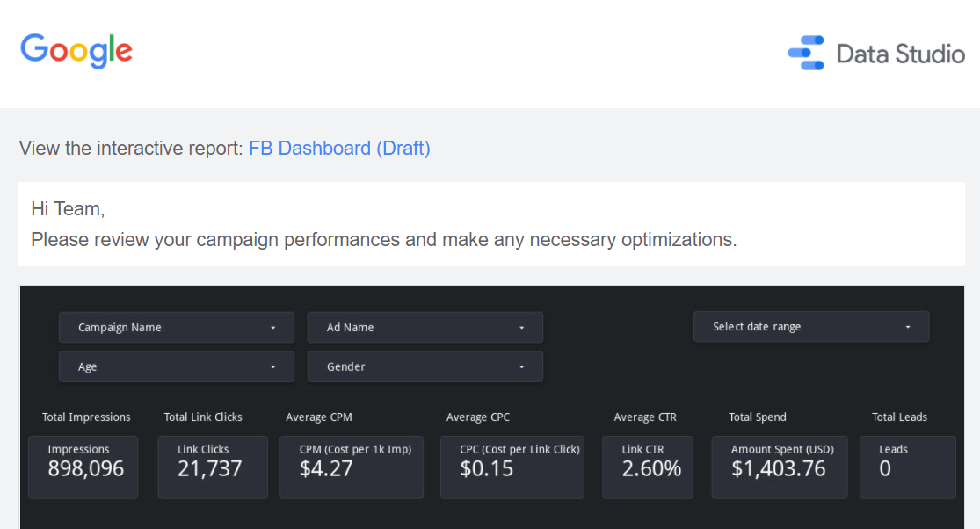Select the Impressions scorecard showing 898,096
980x529 pixels.
click(x=83, y=467)
